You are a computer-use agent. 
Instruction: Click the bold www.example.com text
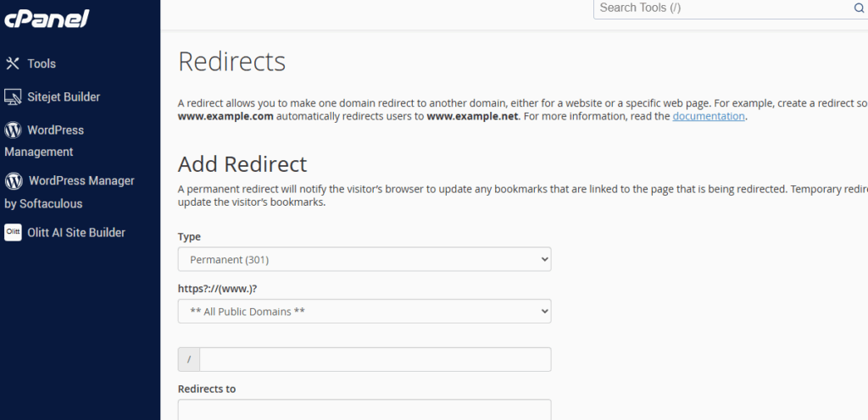225,117
